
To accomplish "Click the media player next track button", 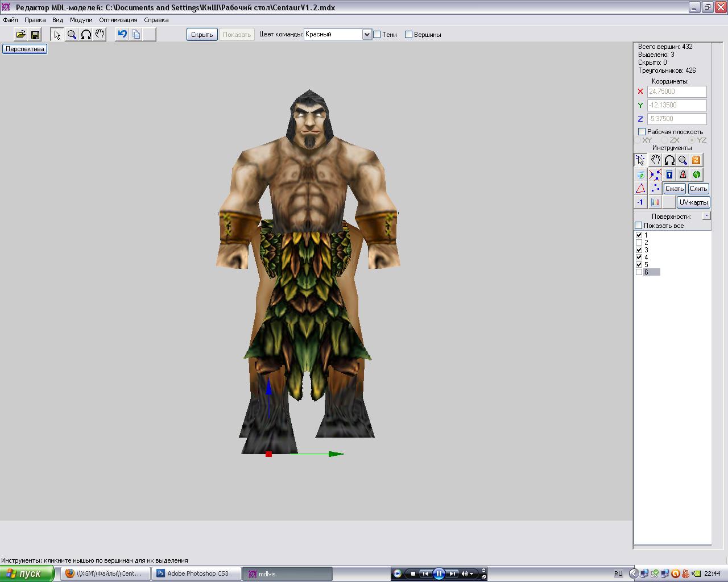I will point(453,573).
